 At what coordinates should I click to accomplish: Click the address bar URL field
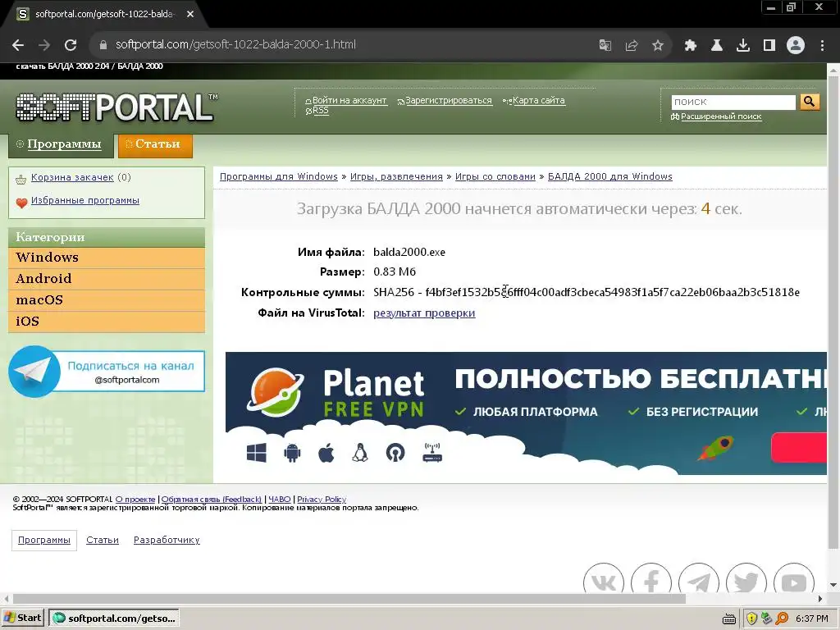pos(343,45)
